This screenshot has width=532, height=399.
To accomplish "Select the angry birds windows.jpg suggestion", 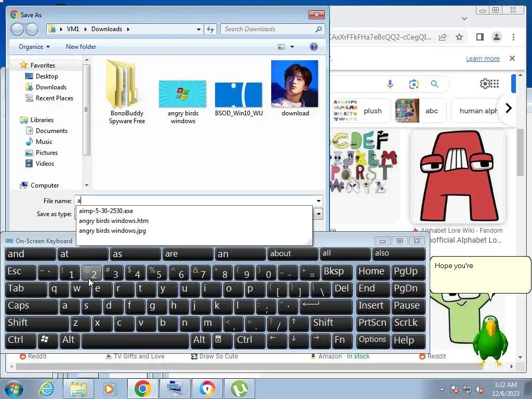I will (x=112, y=231).
